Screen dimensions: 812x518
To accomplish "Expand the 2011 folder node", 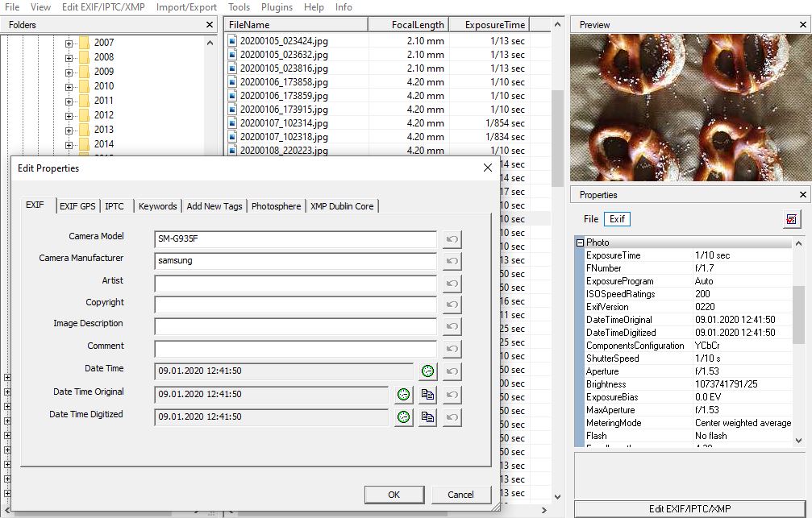I will [x=69, y=102].
